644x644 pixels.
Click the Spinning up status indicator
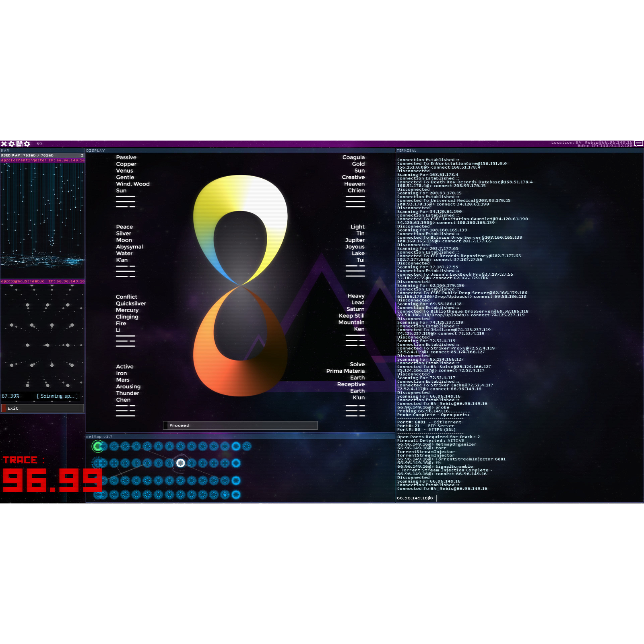57,396
